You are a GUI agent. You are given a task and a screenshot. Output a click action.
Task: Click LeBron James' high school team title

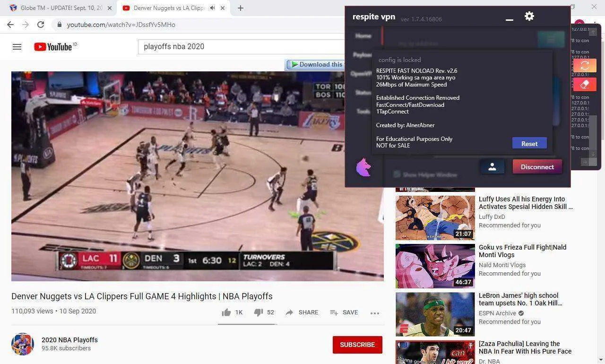(x=520, y=299)
